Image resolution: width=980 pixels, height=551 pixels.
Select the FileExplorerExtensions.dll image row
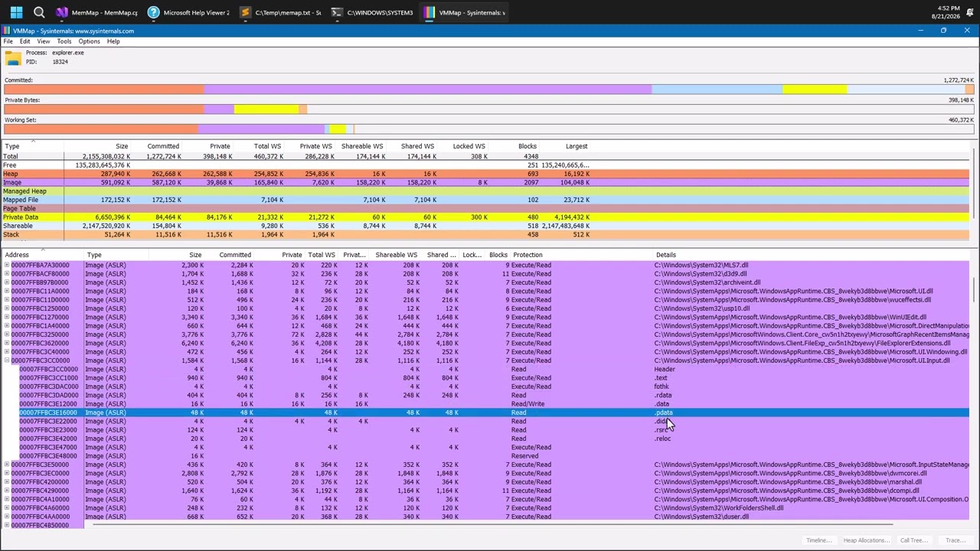pyautogui.click(x=486, y=343)
